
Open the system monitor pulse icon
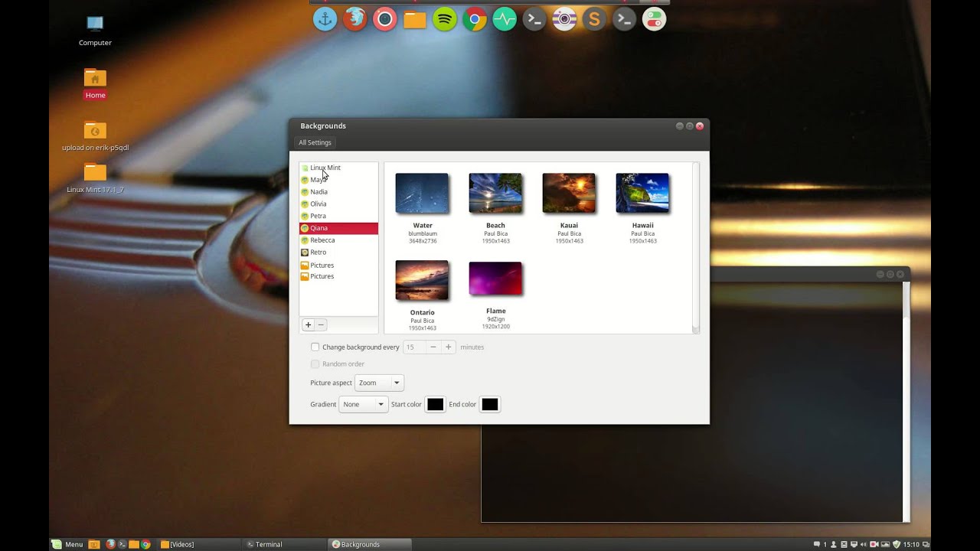[505, 19]
